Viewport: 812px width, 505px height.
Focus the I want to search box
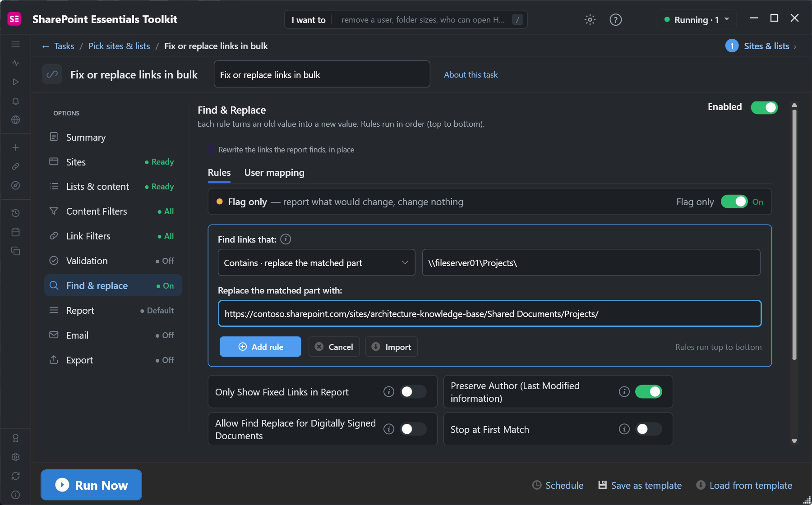[406, 19]
